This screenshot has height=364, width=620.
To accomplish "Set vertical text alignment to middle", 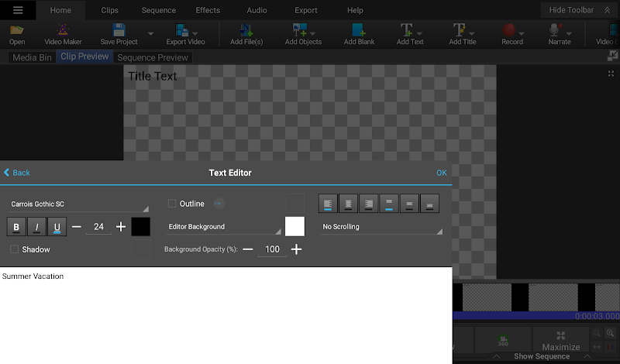I will [409, 204].
